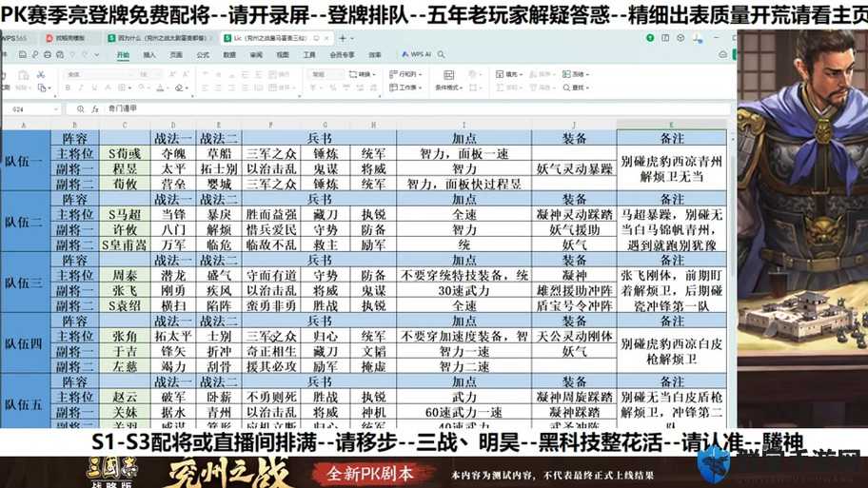Expand the quick access toolbar more arrow
The width and height of the screenshot is (868, 488).
[96, 55]
